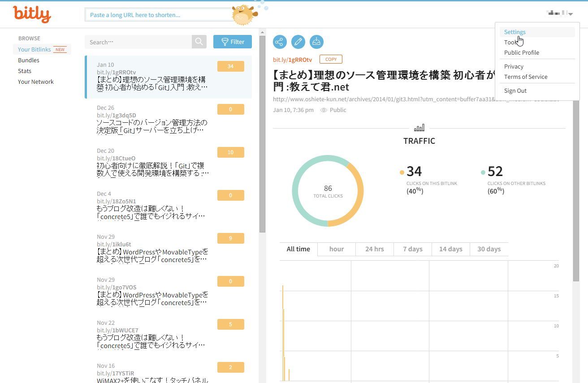Click the bit.ly/1gRROtv short link in detail pane

[x=292, y=60]
